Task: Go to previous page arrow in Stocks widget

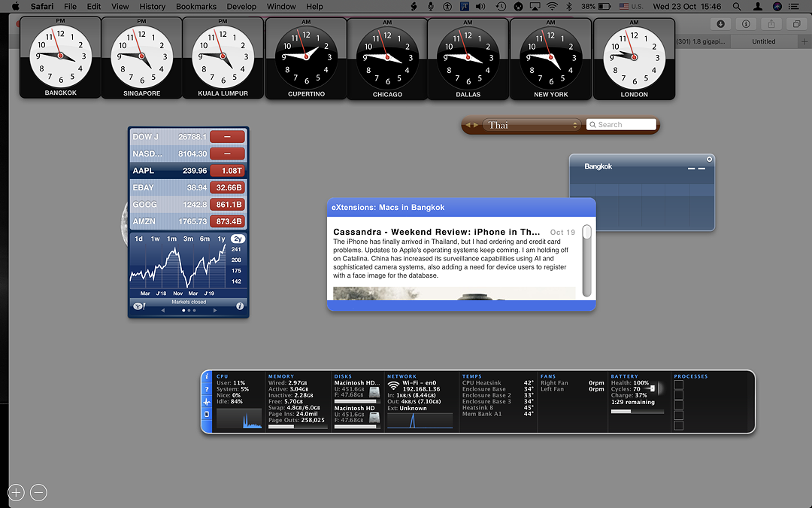Action: pos(163,311)
